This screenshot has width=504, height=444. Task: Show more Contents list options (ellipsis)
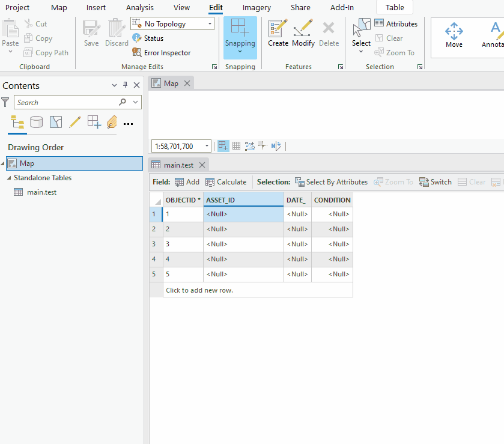[x=128, y=124]
